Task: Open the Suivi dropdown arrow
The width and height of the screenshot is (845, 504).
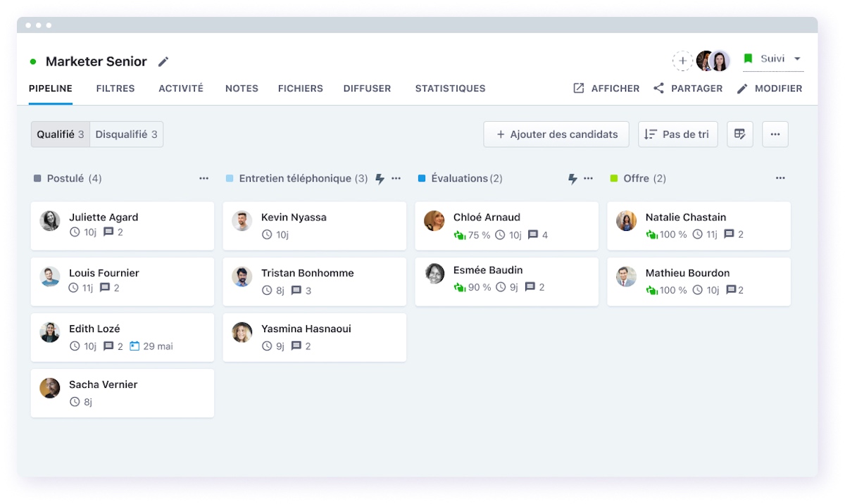Action: tap(796, 59)
